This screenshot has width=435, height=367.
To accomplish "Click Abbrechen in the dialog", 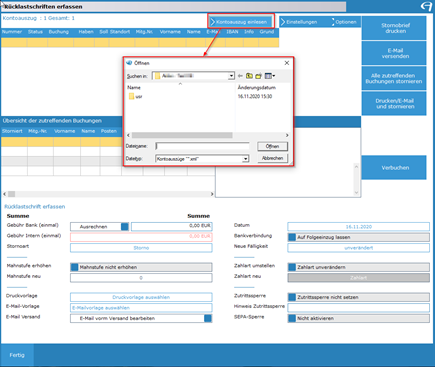I will [x=272, y=158].
